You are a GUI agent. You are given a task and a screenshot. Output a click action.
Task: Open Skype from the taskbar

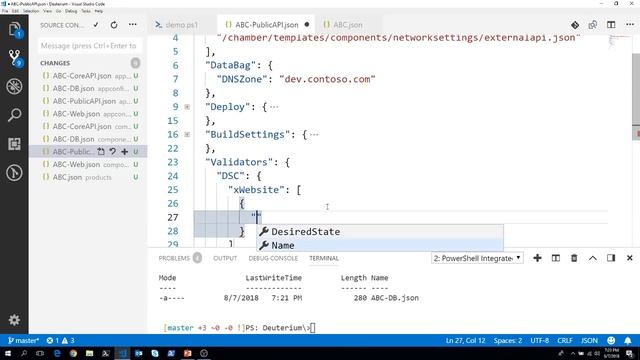point(155,353)
